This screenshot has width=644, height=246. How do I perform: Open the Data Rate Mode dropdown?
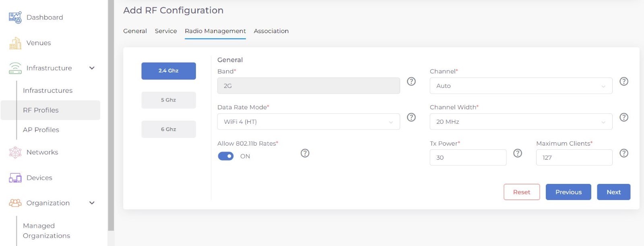click(308, 122)
